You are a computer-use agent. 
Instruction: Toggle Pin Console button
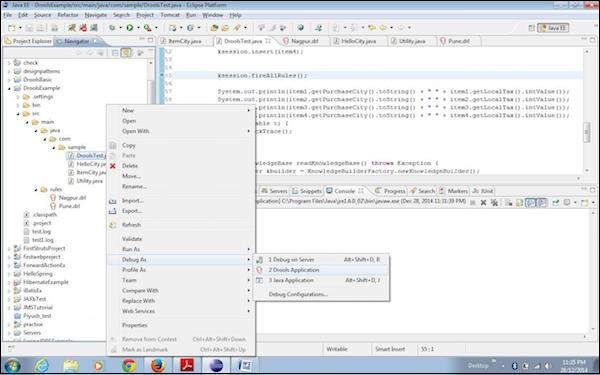tap(556, 203)
